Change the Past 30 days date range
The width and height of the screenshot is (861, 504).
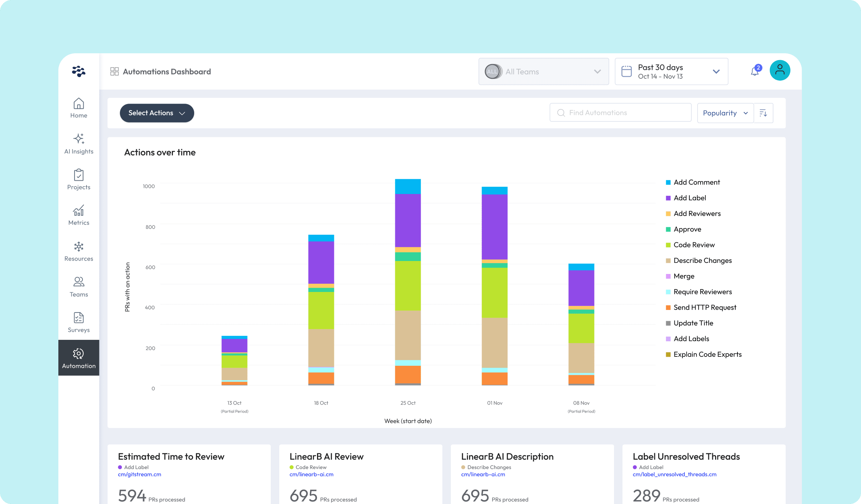[x=671, y=71]
